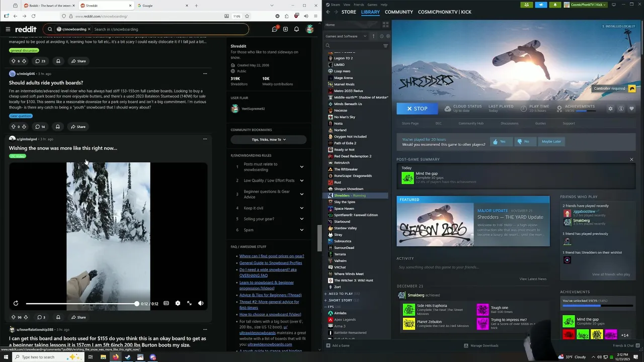Expand rule 4 'Keep it civil'
Viewport: 644px width, 362px height.
point(301,208)
